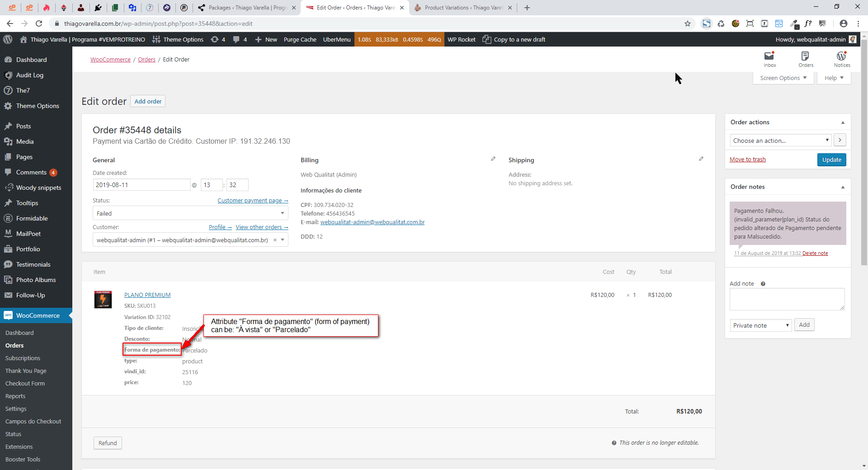Open Subscriptions in the WooCommerce submenu
The height and width of the screenshot is (470, 868).
(23, 358)
